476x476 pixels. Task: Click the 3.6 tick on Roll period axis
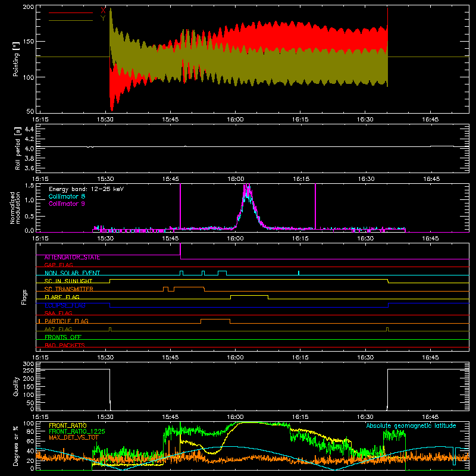point(29,168)
